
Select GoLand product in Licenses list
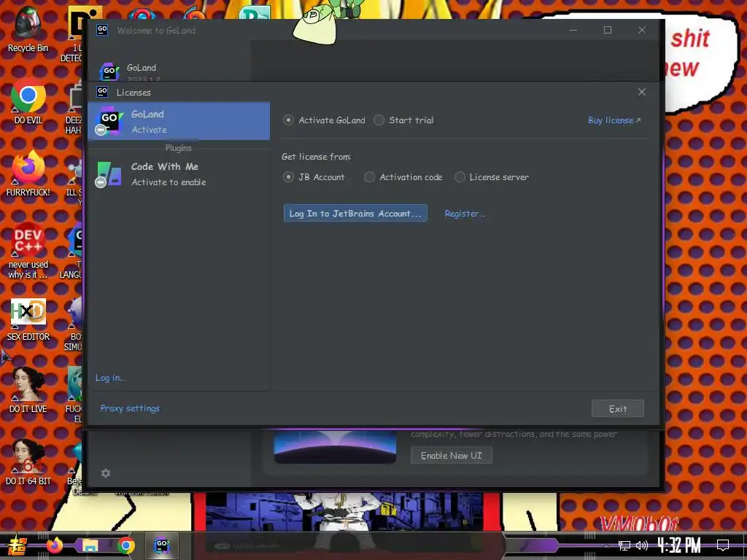(x=179, y=121)
